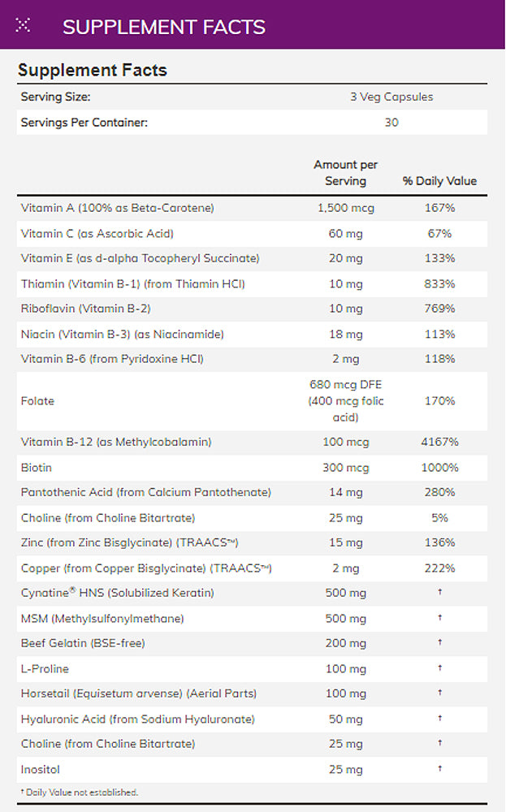
Task: Click the Daily Value not established footnote
Action: (80, 792)
